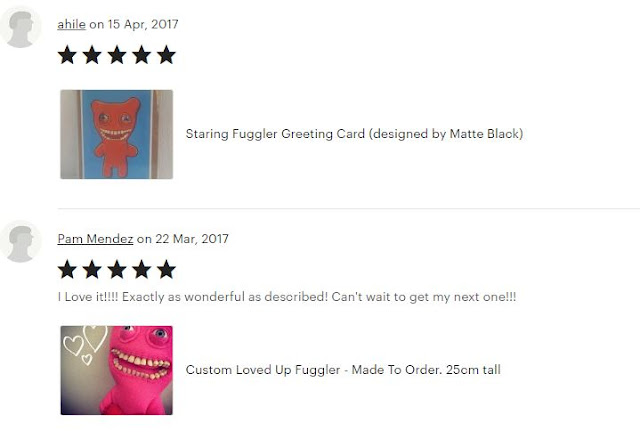Image resolution: width=640 pixels, height=439 pixels.
Task: Open the pink Custom Loved Up Fuggler thumbnail
Action: coord(117,370)
